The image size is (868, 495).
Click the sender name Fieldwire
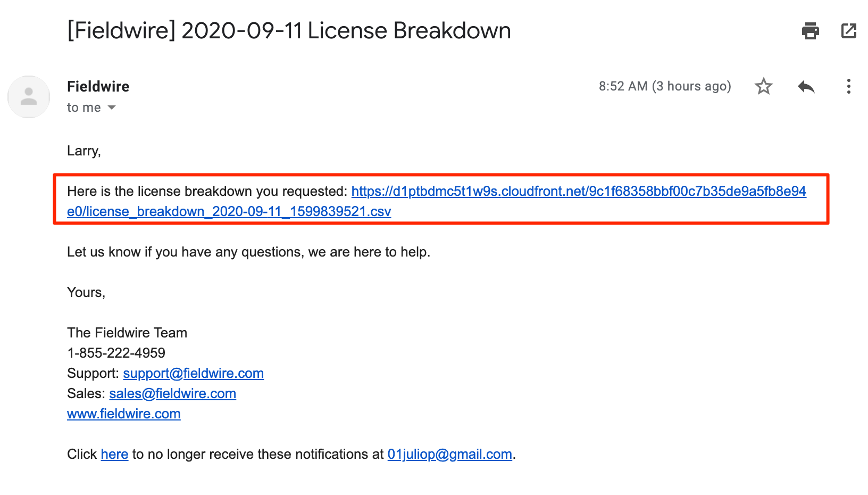click(98, 86)
